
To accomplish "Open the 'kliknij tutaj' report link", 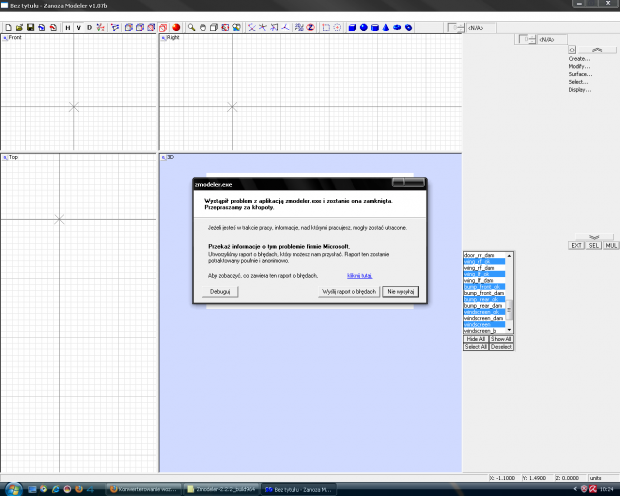I will point(359,276).
